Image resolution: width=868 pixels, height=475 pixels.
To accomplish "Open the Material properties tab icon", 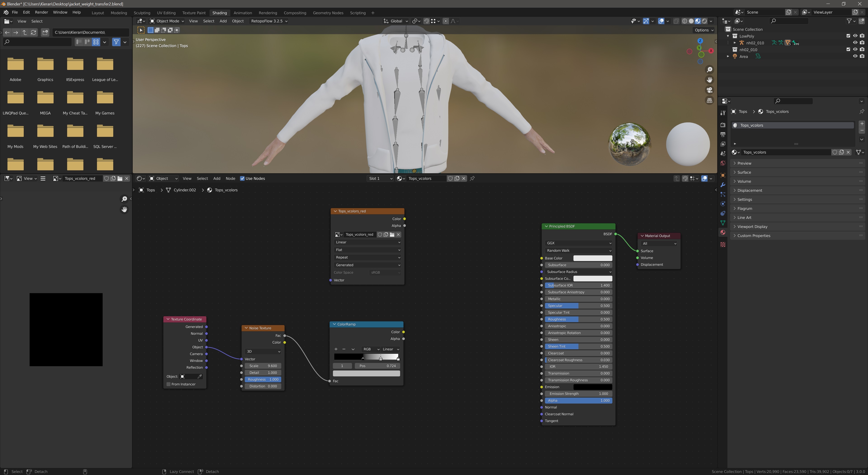I will (x=723, y=232).
